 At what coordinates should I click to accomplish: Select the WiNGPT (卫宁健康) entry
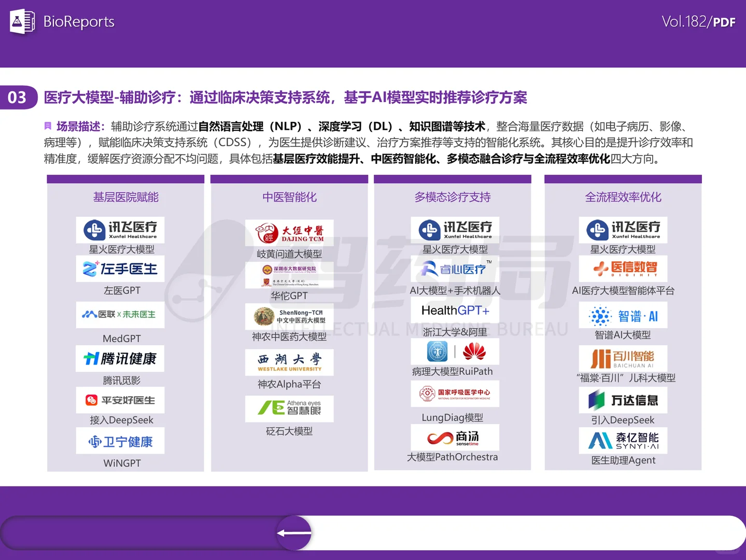120,441
